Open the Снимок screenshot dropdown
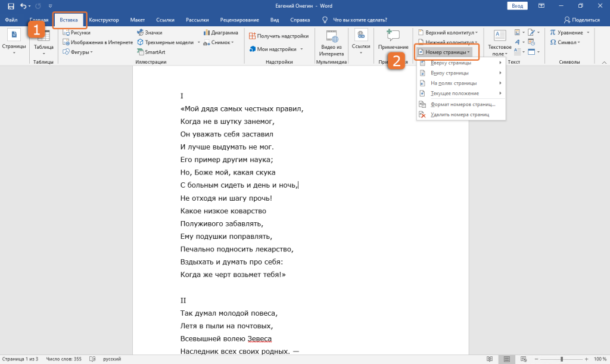This screenshot has width=610, height=364. 219,42
